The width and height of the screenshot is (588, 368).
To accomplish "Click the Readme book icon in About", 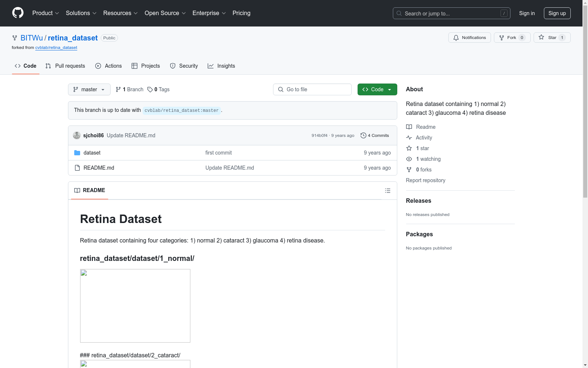I will tap(409, 127).
